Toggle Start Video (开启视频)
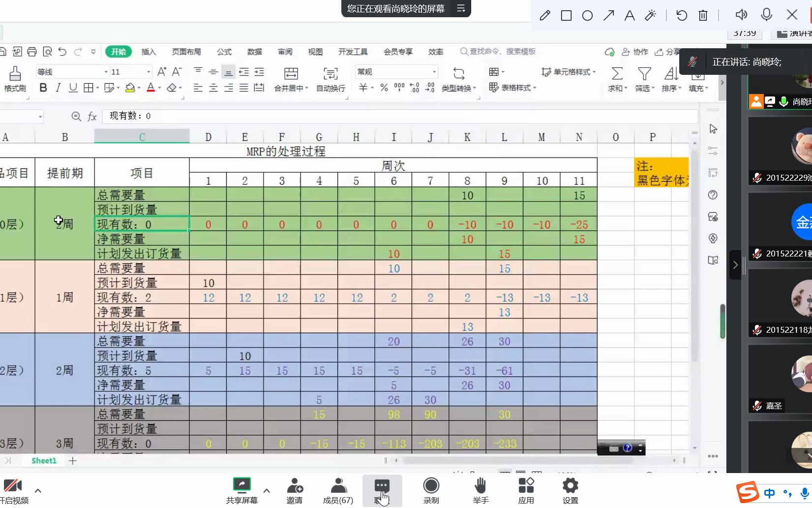812x508 pixels. tap(14, 491)
